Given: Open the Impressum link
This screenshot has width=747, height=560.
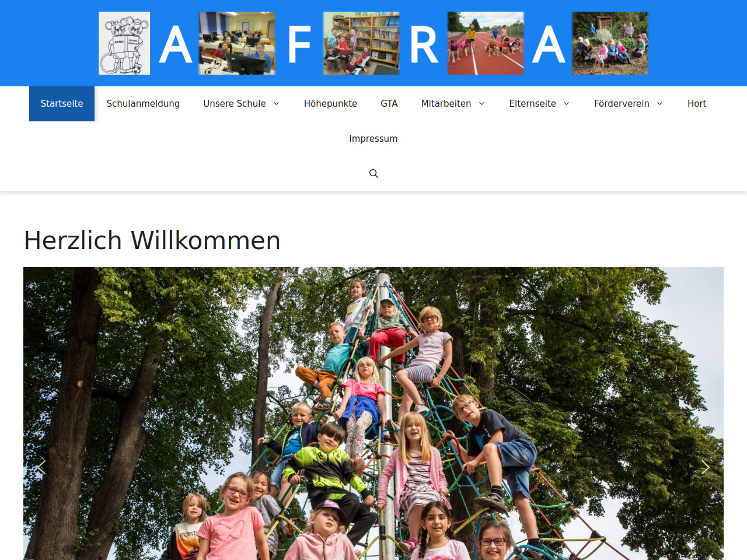Looking at the screenshot, I should pyautogui.click(x=373, y=139).
